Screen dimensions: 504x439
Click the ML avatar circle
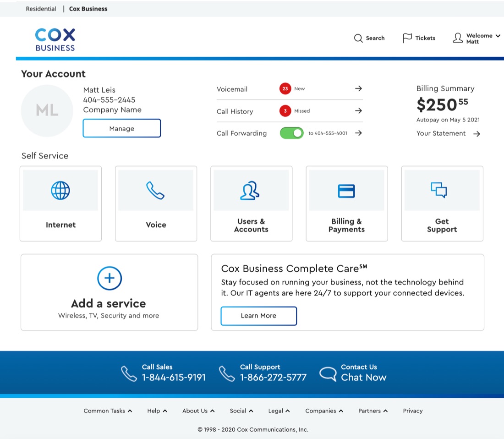coord(47,110)
